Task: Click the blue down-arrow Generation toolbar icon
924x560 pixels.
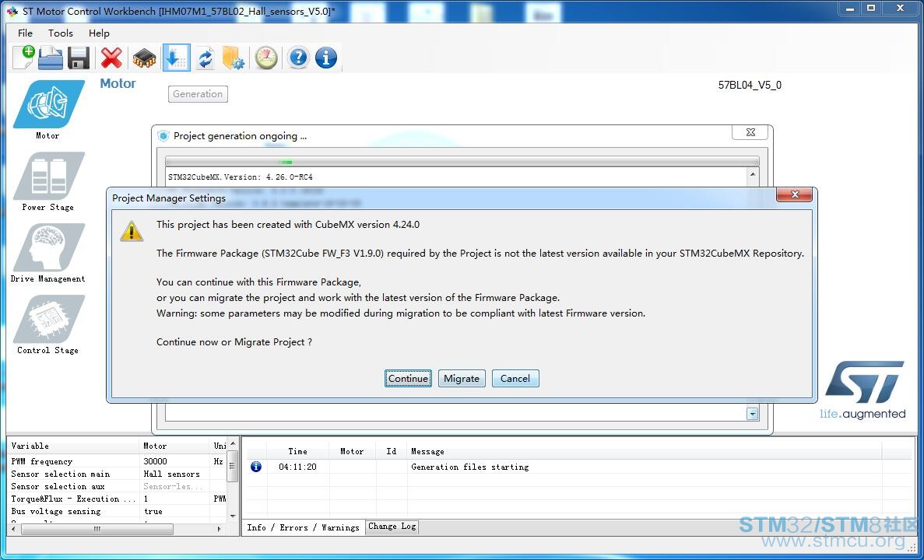Action: pyautogui.click(x=176, y=58)
